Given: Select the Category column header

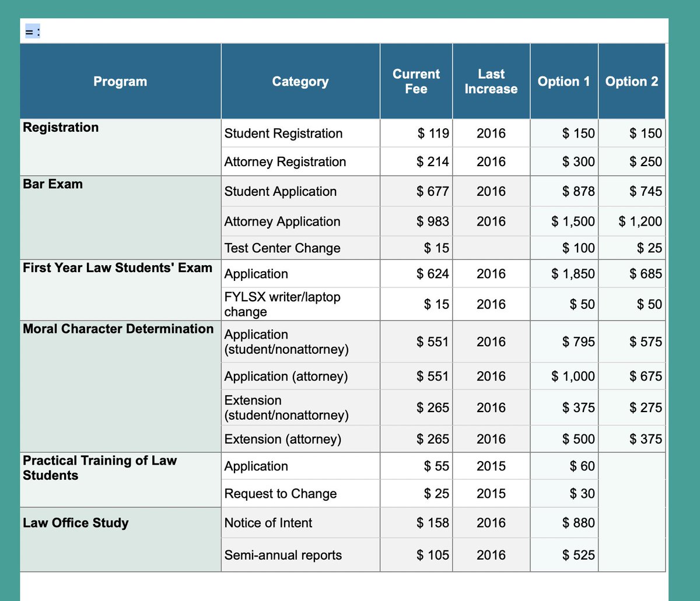Looking at the screenshot, I should click(300, 81).
